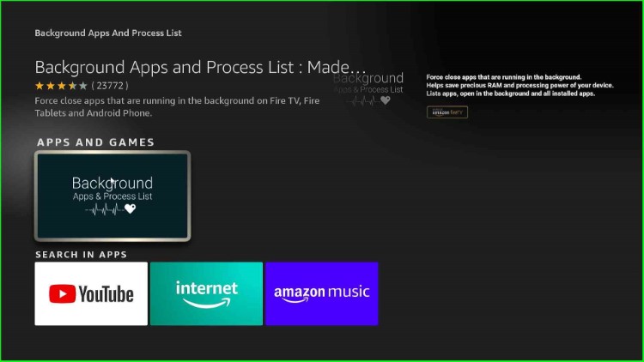Click 'Lists apps, open in the background' text

point(511,94)
